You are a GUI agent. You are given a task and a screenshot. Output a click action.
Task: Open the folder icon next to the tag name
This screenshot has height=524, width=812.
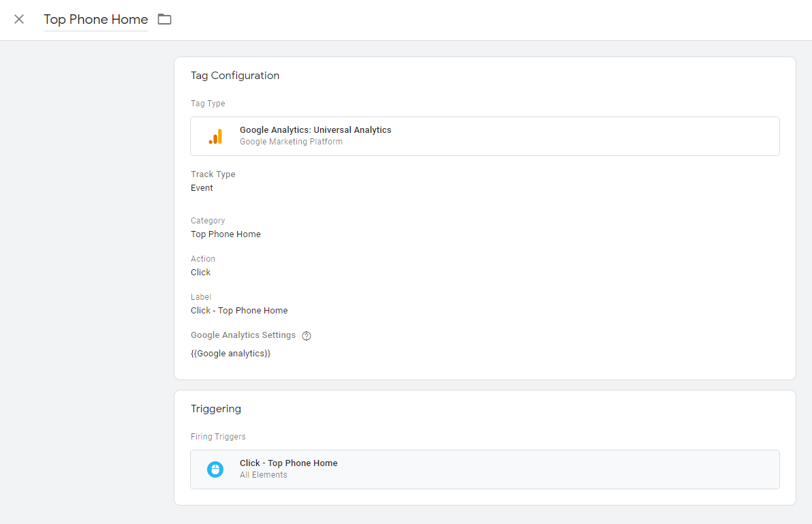click(165, 20)
